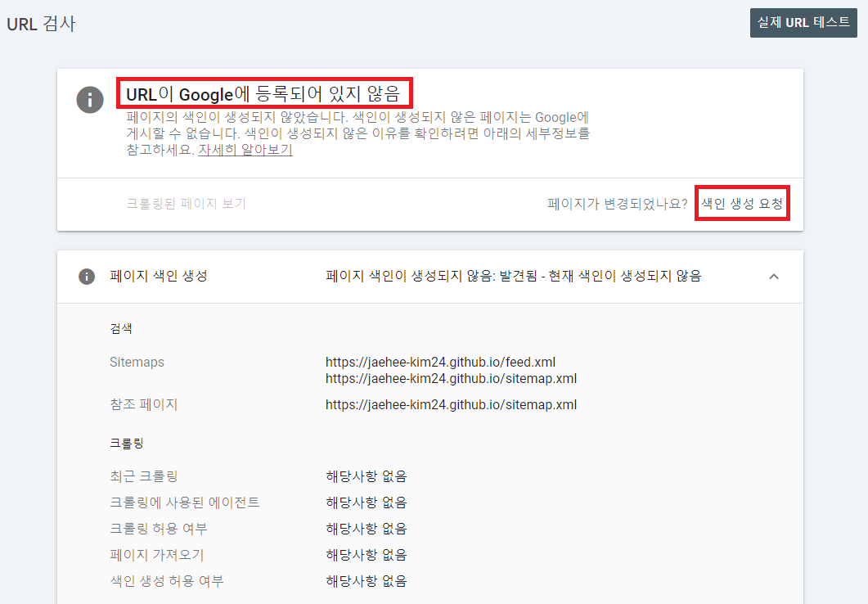
Task: Click the 실제 URL 테스트 button
Action: [x=803, y=23]
